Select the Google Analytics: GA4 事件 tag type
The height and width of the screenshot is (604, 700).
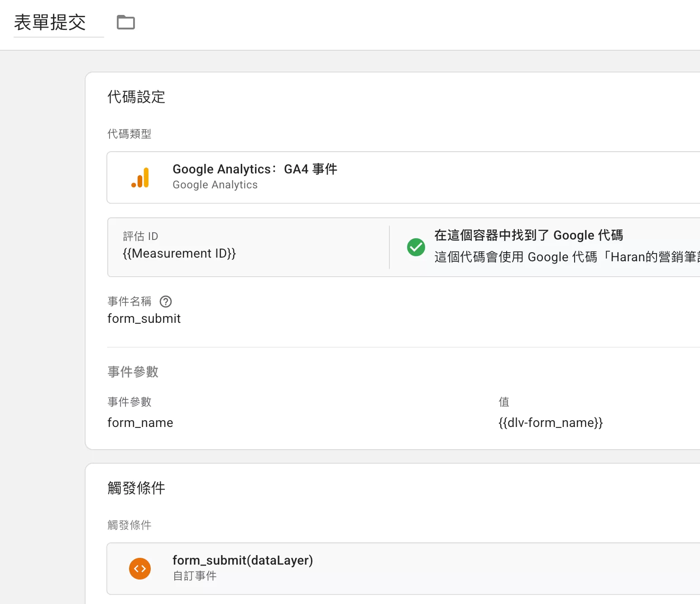pos(403,177)
